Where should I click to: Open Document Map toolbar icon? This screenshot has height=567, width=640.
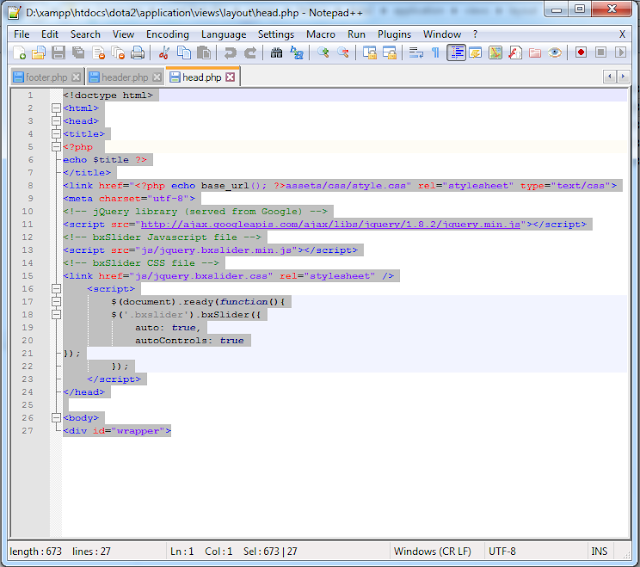tap(495, 53)
